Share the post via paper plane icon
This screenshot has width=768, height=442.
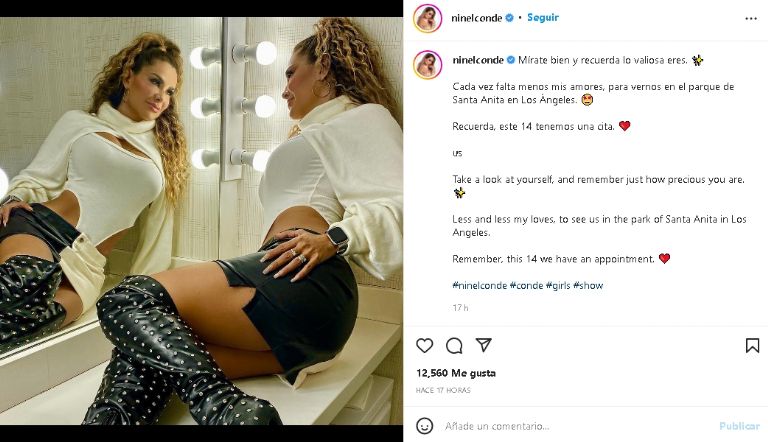tap(483, 345)
